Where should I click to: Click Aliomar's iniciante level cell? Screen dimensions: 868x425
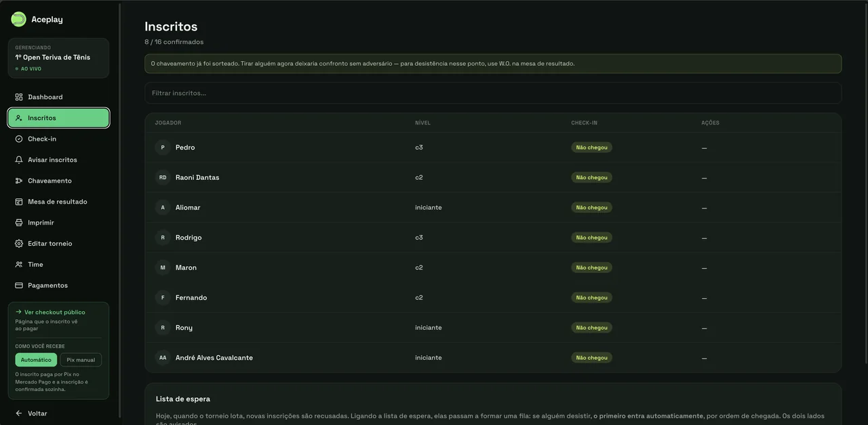tap(429, 207)
